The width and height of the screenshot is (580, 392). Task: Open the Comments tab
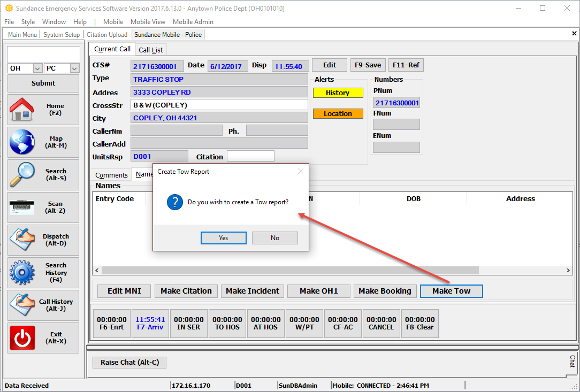click(111, 175)
